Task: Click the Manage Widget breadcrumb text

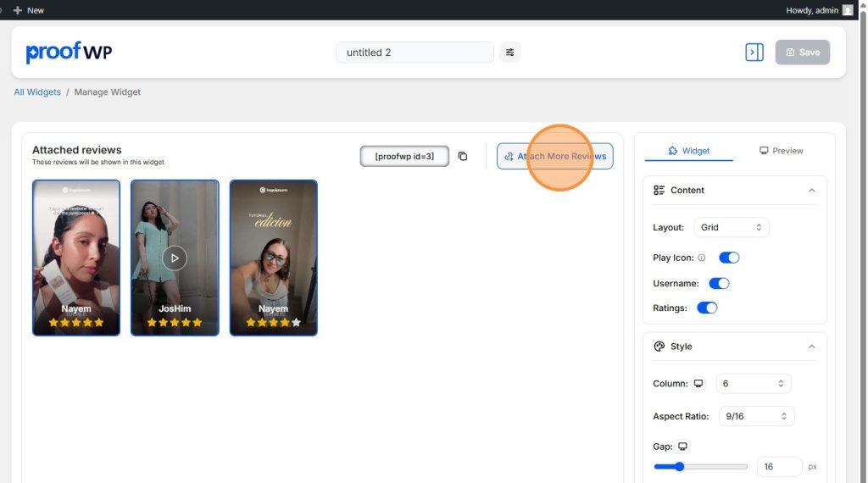Action: (108, 92)
